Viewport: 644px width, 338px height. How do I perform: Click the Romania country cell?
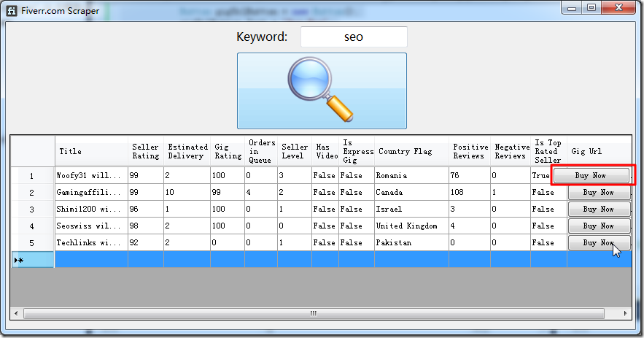411,176
